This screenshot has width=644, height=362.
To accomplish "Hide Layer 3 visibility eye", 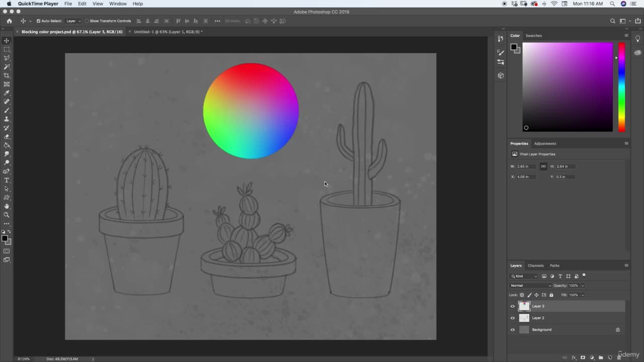I will pos(513,306).
